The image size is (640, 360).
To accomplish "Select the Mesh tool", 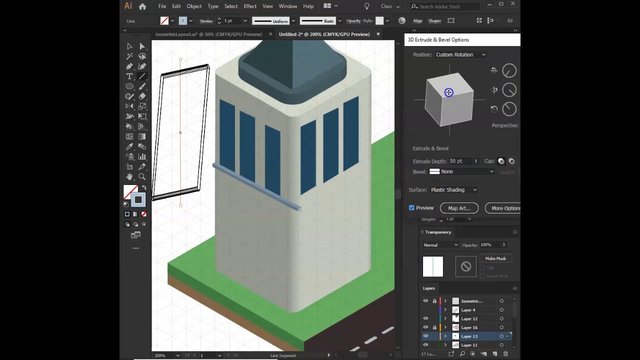I will point(129,136).
